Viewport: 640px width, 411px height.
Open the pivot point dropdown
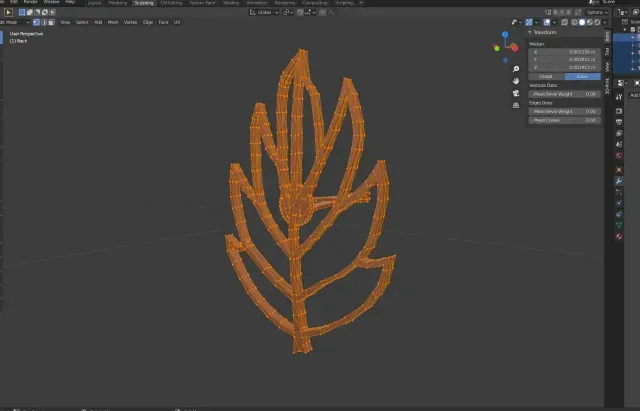[x=288, y=12]
